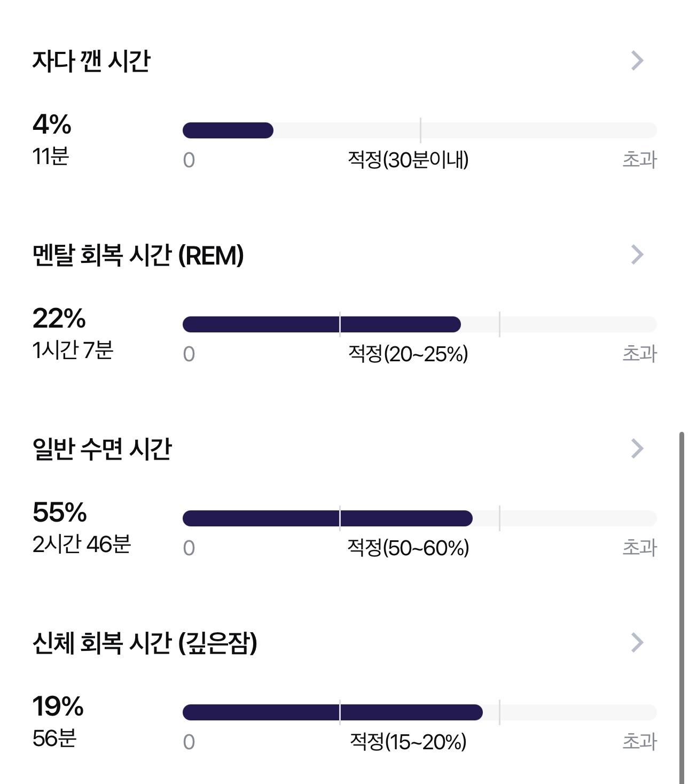Click the 적정(30분이내) range label

[x=408, y=159]
